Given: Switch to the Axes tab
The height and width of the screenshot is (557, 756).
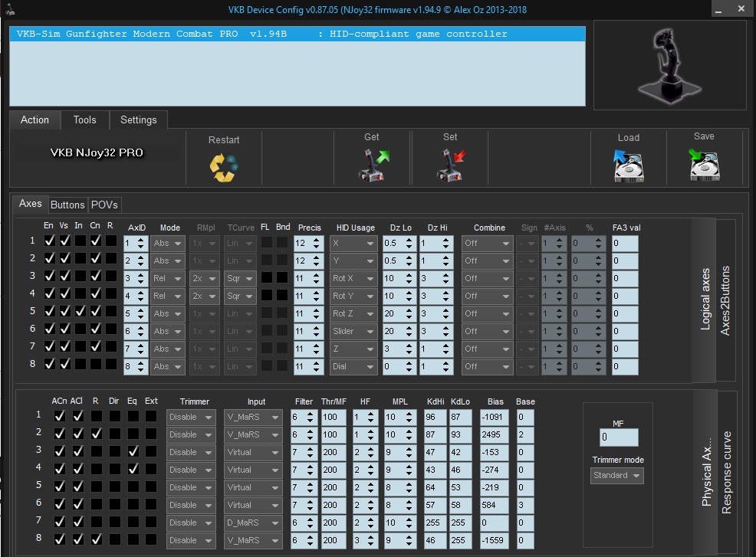Looking at the screenshot, I should click(x=31, y=204).
